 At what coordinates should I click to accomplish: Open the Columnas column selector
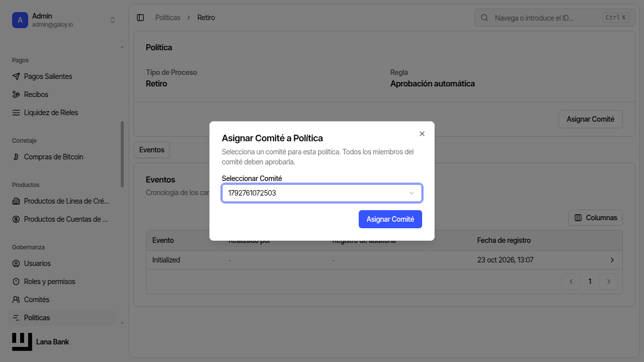pyautogui.click(x=596, y=218)
